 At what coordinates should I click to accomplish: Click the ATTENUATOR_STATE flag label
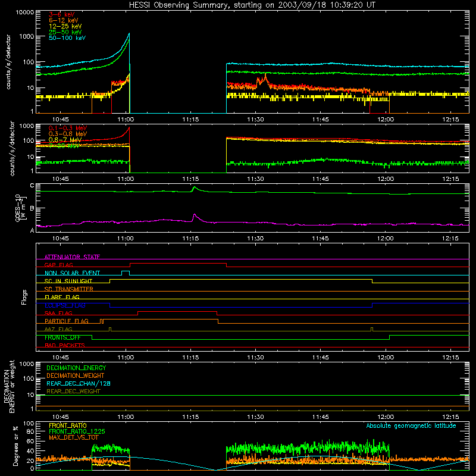[72, 257]
